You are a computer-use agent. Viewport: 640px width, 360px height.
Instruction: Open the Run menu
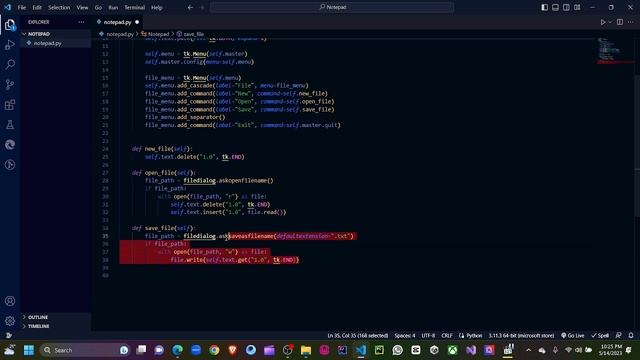pyautogui.click(x=113, y=7)
